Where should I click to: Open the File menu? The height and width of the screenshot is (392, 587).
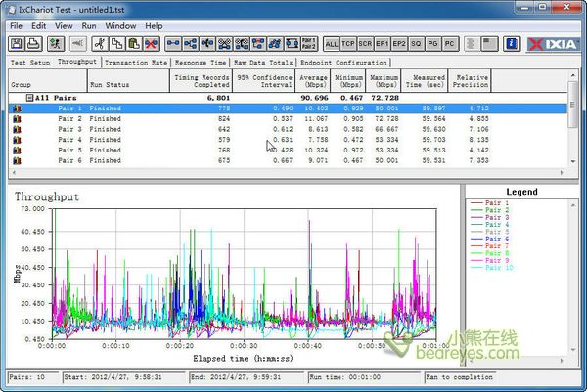coord(16,26)
